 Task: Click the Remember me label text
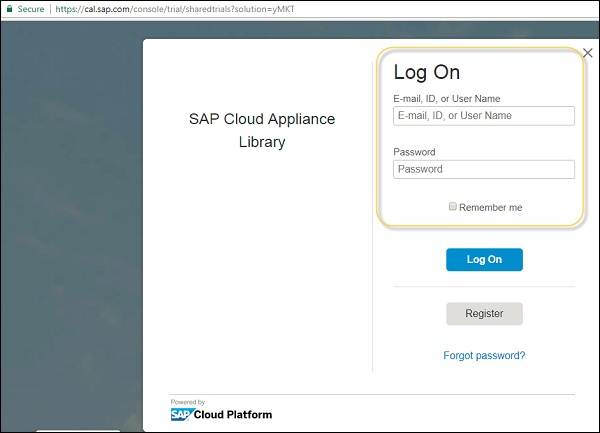click(490, 207)
